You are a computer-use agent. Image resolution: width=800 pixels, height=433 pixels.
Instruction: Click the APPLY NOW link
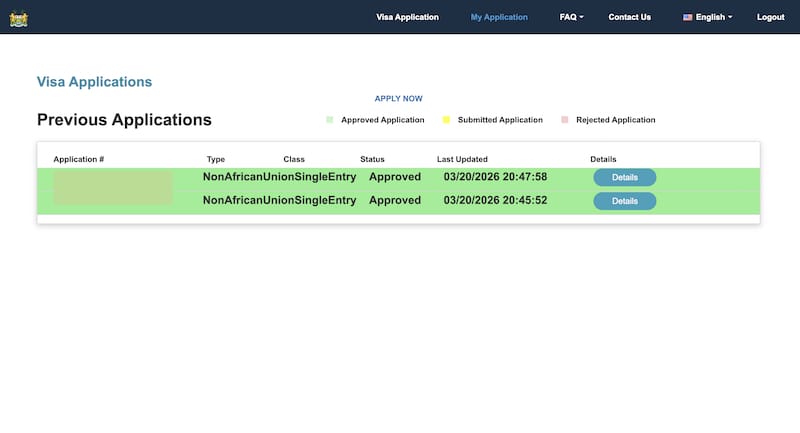[398, 98]
